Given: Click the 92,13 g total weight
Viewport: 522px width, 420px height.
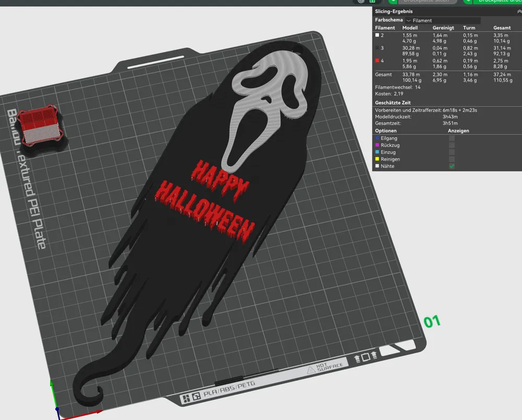Looking at the screenshot, I should click(502, 54).
